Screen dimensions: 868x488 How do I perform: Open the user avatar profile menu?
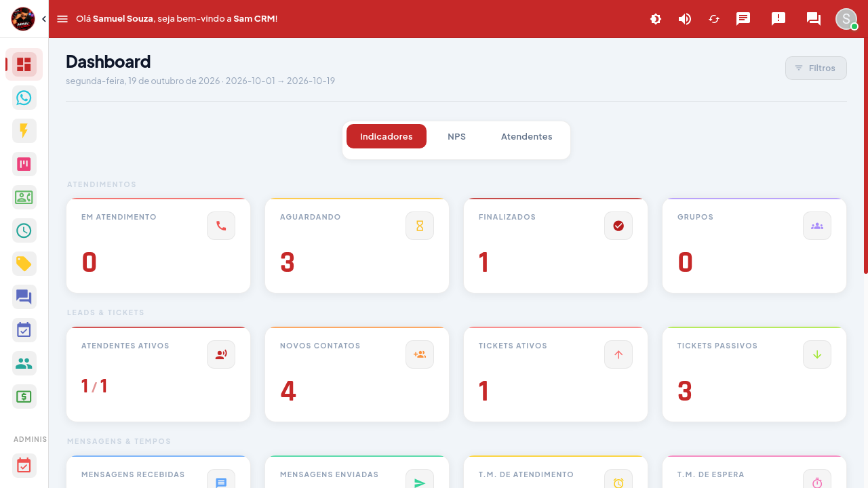tap(846, 19)
